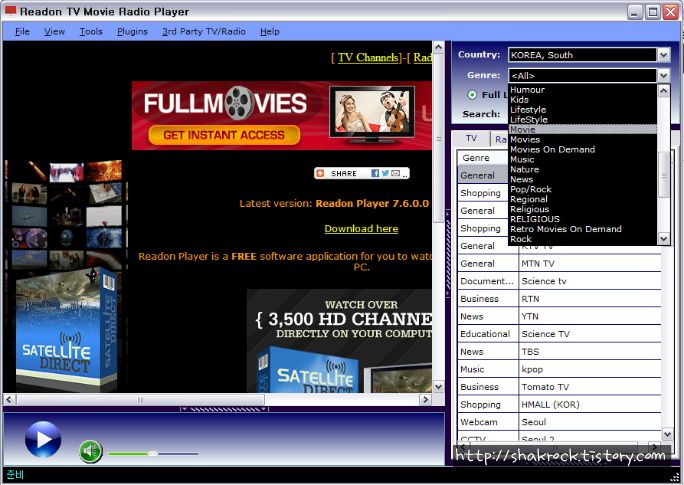Image resolution: width=684 pixels, height=485 pixels.
Task: Open the Tools menu
Action: tap(91, 31)
